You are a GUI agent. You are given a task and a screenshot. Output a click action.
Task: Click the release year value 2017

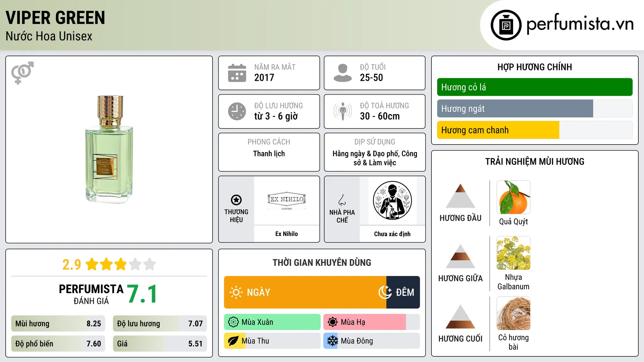(264, 78)
